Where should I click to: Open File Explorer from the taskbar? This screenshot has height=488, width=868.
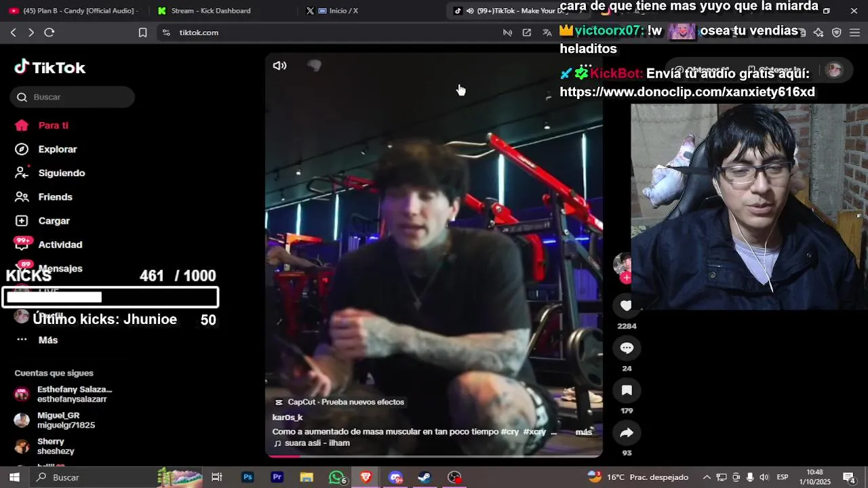click(x=307, y=477)
